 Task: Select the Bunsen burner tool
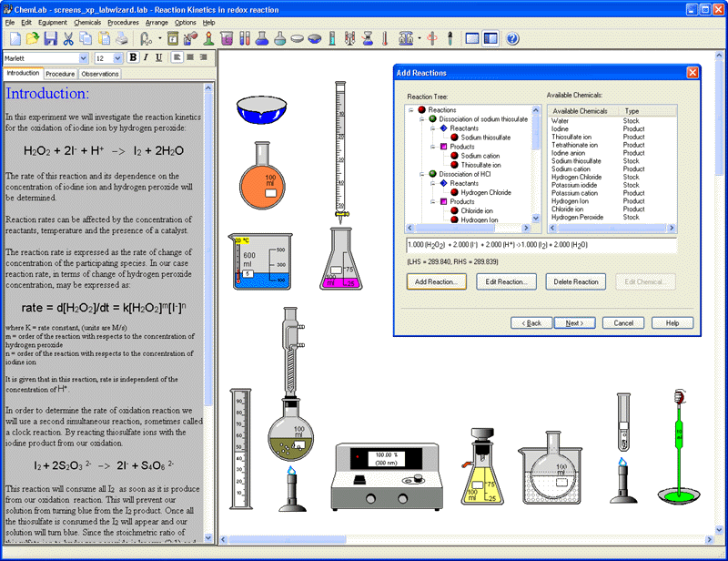[208, 38]
